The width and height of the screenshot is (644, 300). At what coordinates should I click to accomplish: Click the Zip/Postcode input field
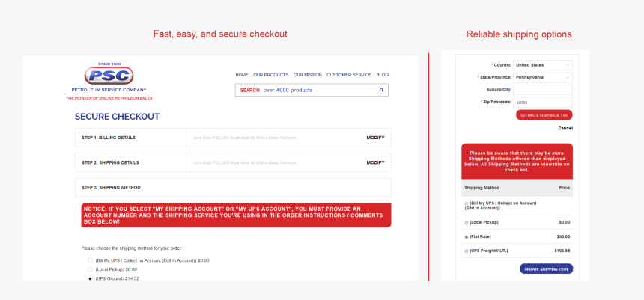tap(543, 102)
